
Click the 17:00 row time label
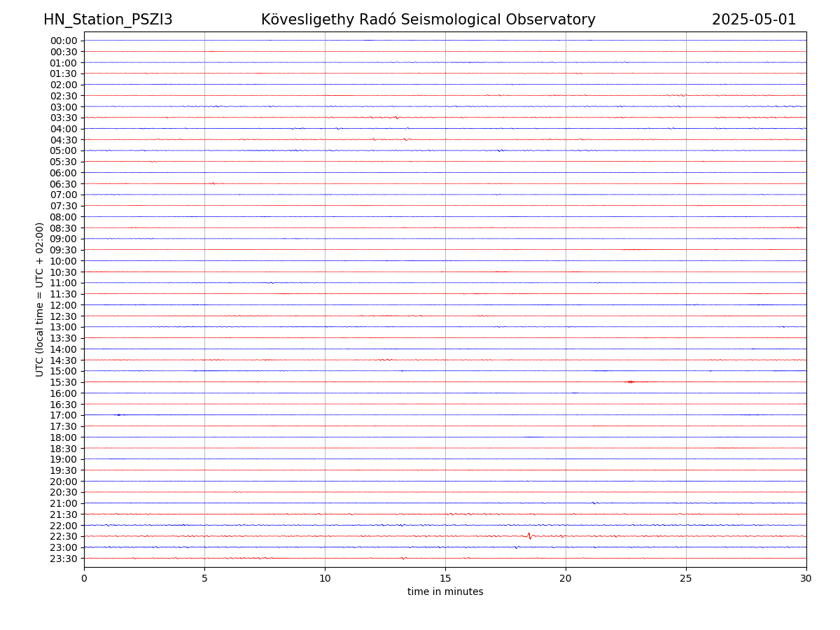(63, 415)
